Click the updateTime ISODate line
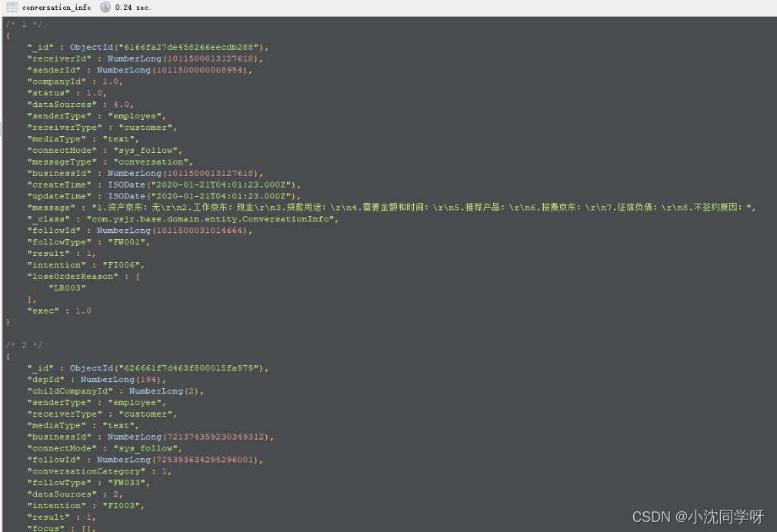Viewport: 777px width, 532px height. pyautogui.click(x=165, y=196)
